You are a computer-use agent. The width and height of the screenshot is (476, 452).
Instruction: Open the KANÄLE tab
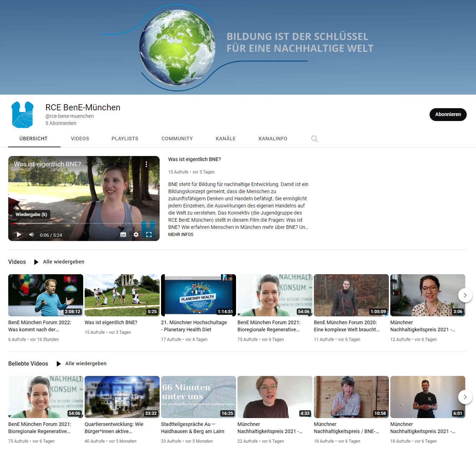[x=226, y=139]
